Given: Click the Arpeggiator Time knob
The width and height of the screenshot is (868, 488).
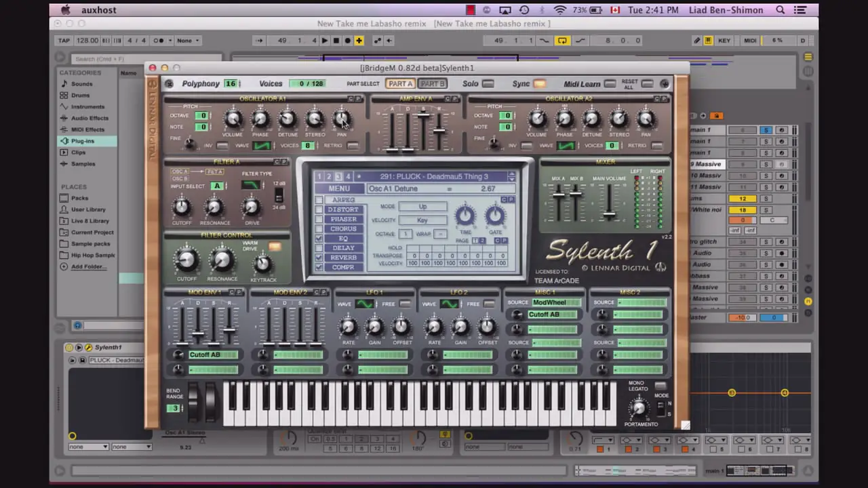Looking at the screenshot, I should 465,216.
